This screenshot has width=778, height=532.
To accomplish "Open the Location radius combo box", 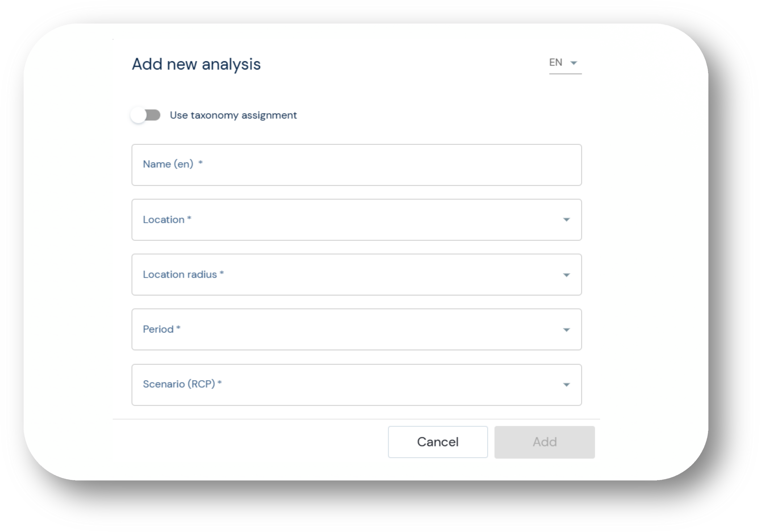I will pos(356,275).
